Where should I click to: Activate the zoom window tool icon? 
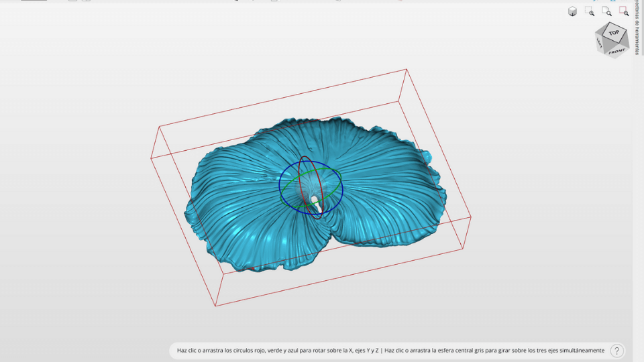pyautogui.click(x=590, y=11)
